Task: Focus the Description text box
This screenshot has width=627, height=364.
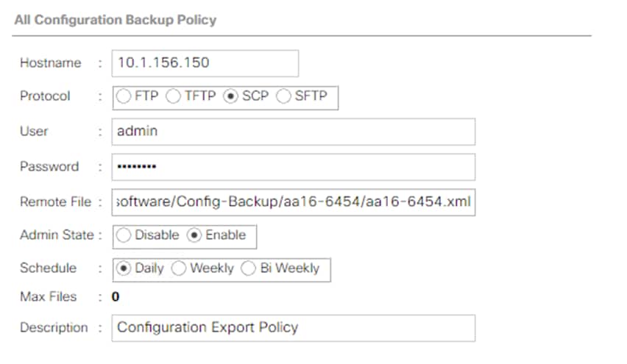Action: 293,328
